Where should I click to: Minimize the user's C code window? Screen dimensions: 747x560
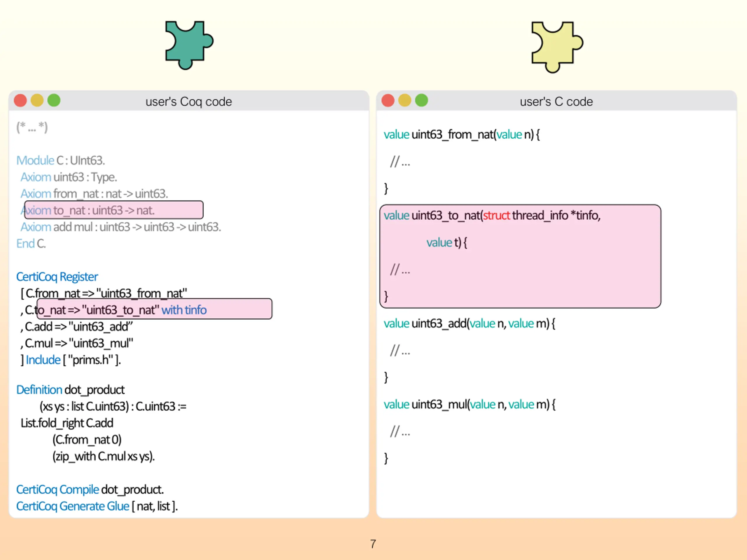404,101
